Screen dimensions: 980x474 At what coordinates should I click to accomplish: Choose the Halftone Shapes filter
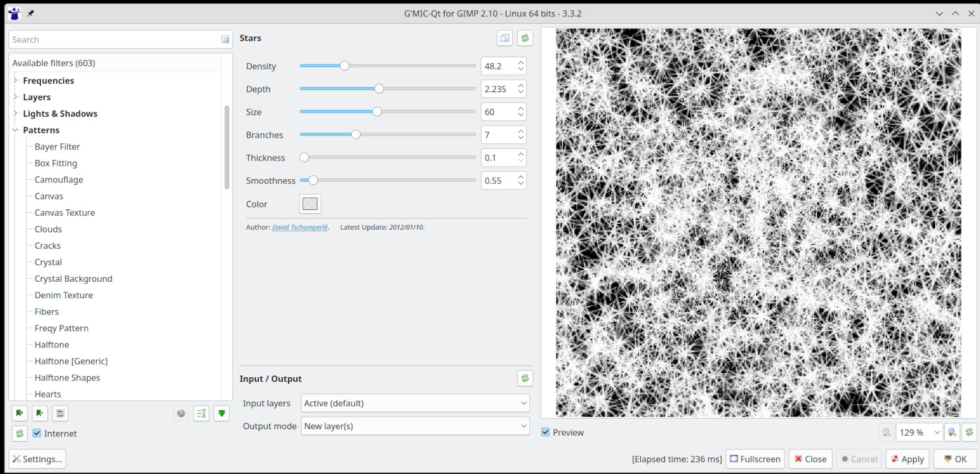coord(67,378)
